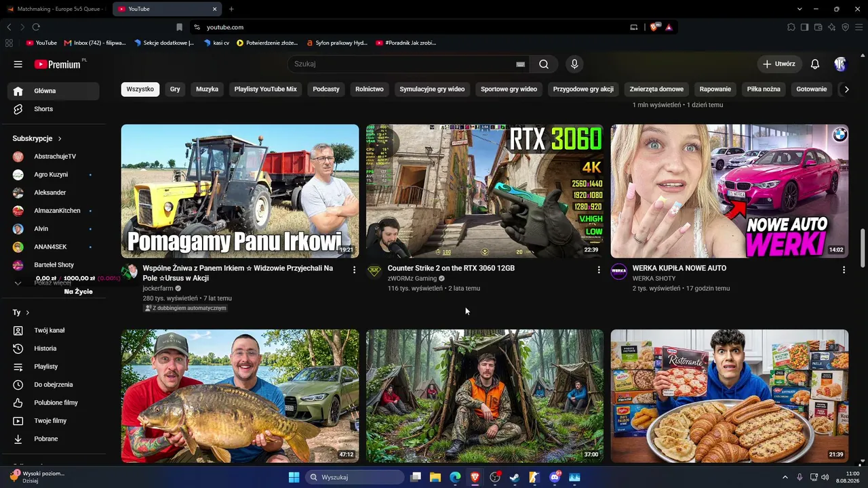The height and width of the screenshot is (488, 868).
Task: Open YouTube notifications bell
Action: coord(815,64)
